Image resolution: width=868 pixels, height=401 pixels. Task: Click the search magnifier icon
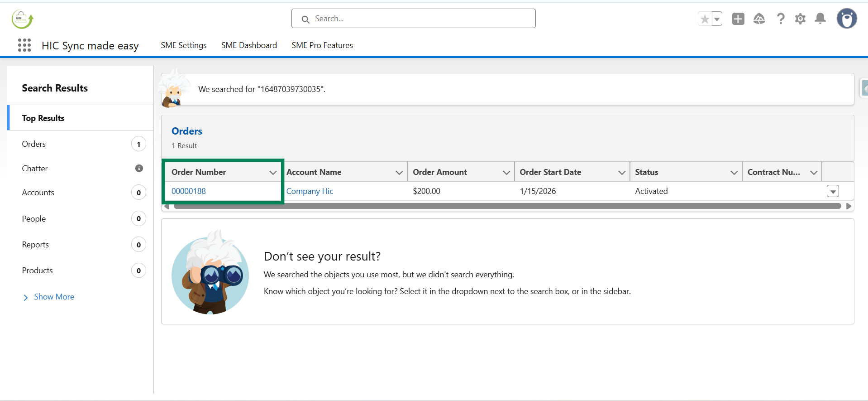pos(305,19)
